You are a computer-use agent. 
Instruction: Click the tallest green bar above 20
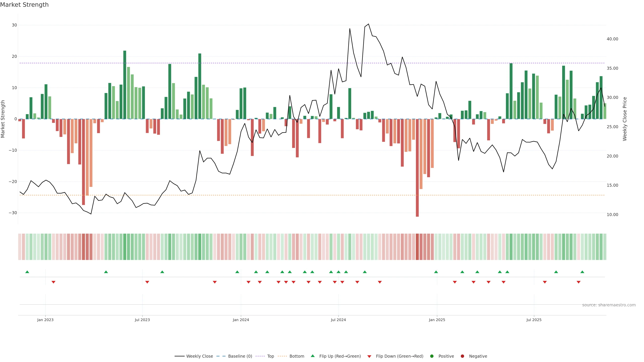tap(125, 85)
